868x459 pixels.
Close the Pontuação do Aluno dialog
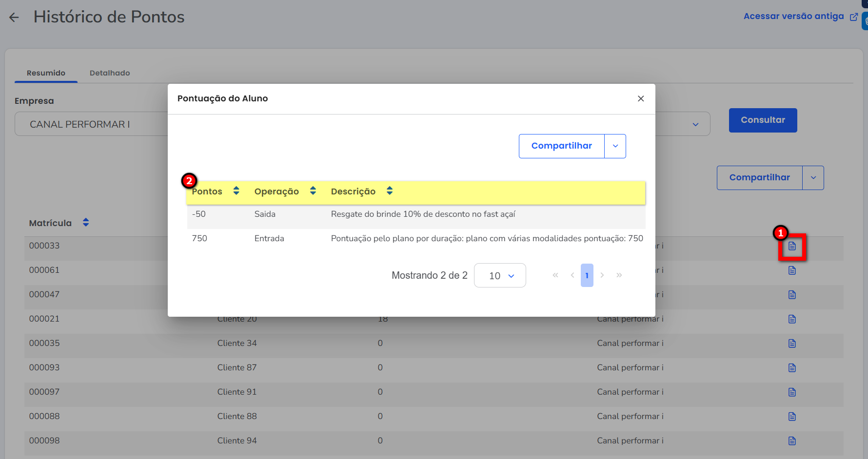641,98
